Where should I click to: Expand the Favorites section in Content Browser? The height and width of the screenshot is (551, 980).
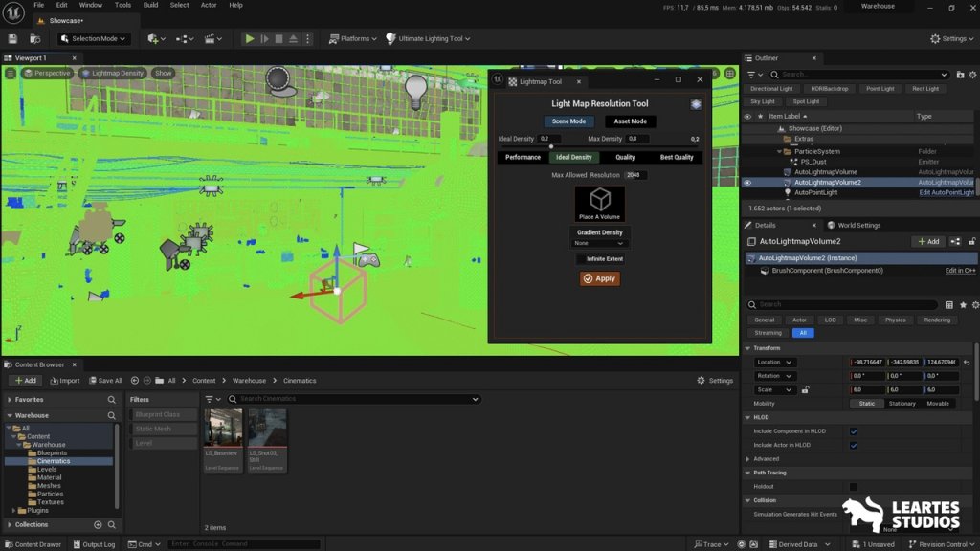[x=10, y=400]
